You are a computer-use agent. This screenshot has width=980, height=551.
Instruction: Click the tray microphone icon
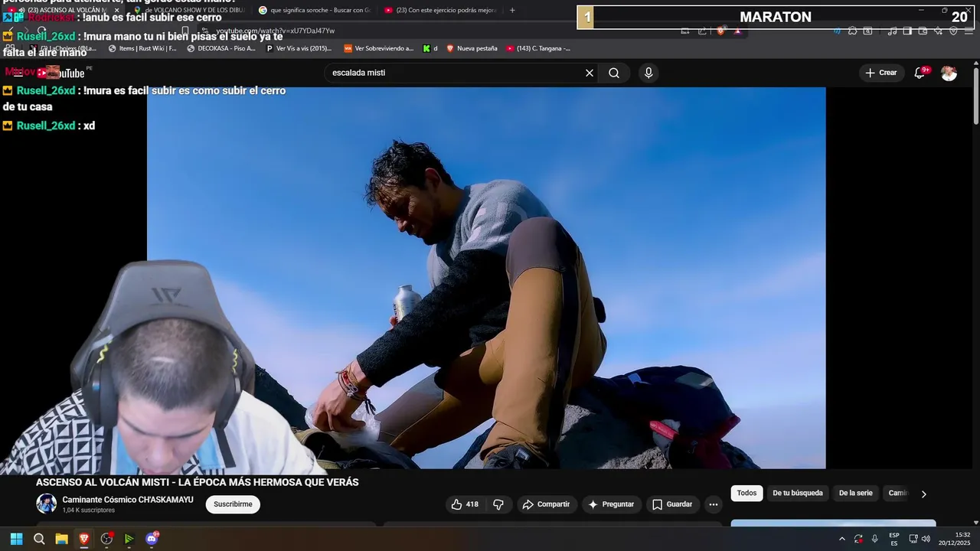[874, 539]
